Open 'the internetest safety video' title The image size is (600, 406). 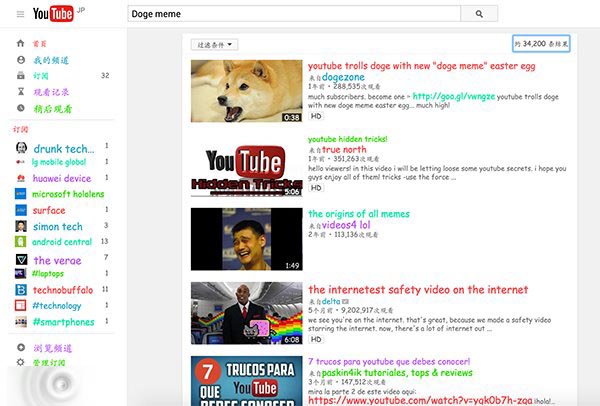(418, 290)
